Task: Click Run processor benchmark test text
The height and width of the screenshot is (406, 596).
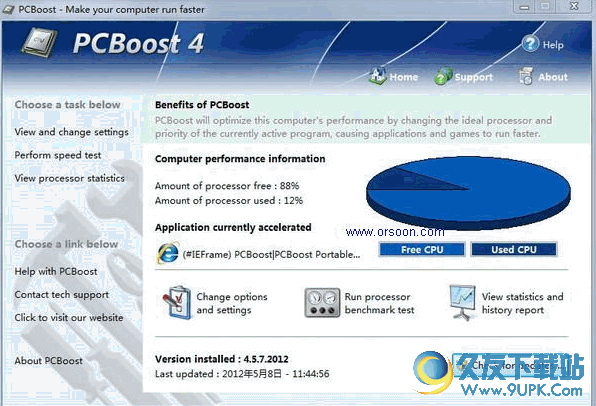Action: pos(379,303)
